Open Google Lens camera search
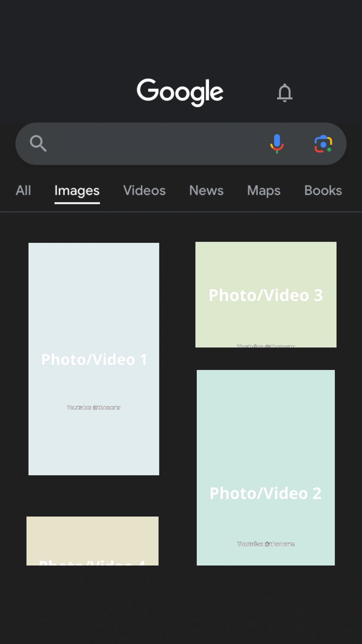This screenshot has width=362, height=644. pos(323,144)
